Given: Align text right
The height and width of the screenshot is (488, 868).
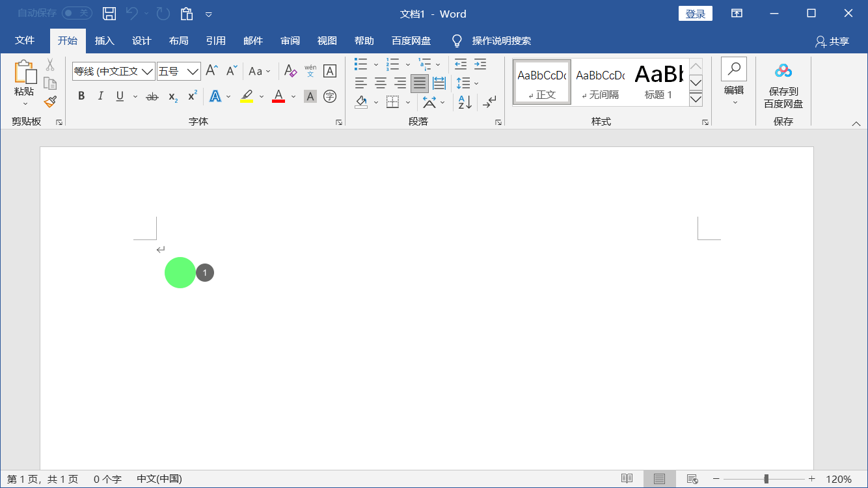Looking at the screenshot, I should [400, 83].
